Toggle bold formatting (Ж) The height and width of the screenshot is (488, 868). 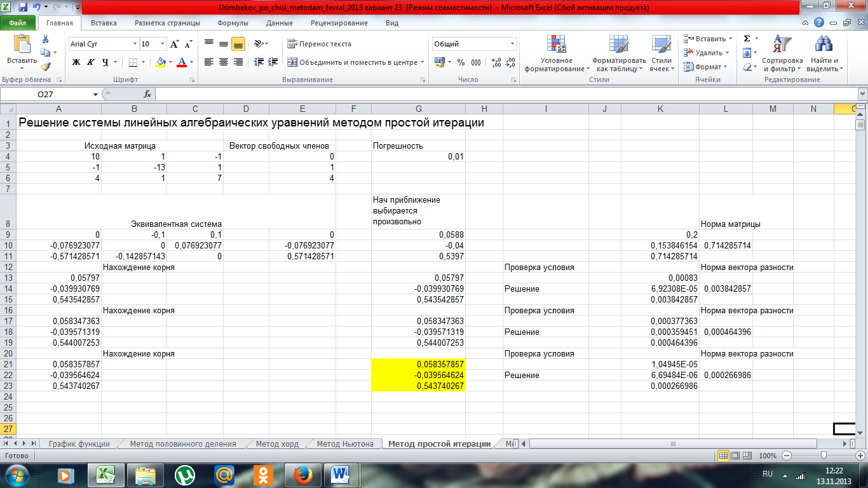(x=76, y=62)
